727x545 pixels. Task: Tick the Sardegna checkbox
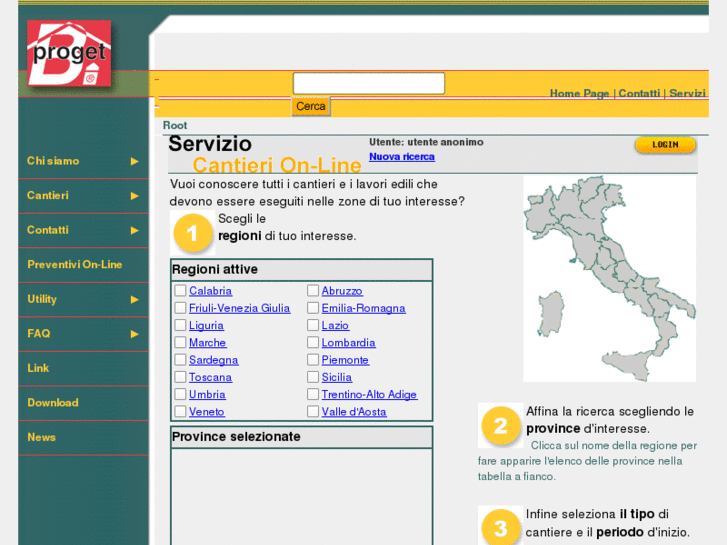(x=180, y=360)
